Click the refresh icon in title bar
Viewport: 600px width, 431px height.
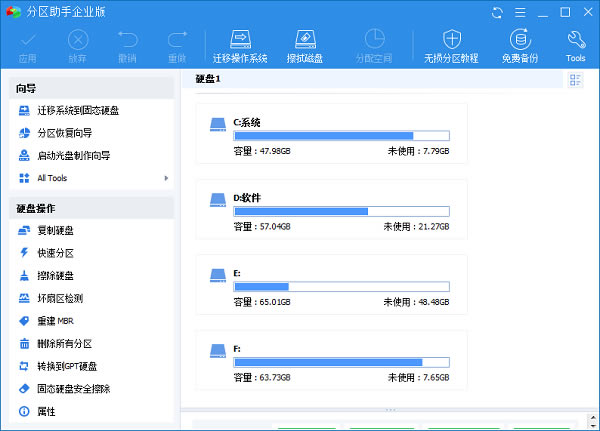point(498,12)
